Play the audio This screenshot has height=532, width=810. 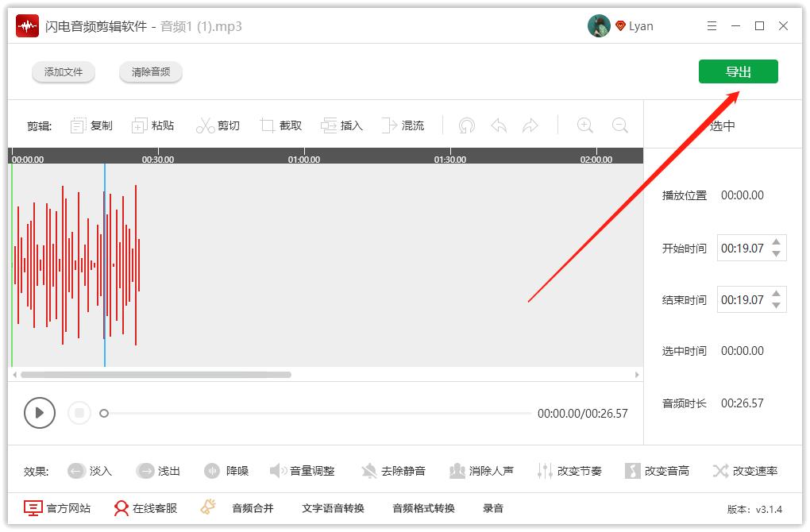point(39,413)
